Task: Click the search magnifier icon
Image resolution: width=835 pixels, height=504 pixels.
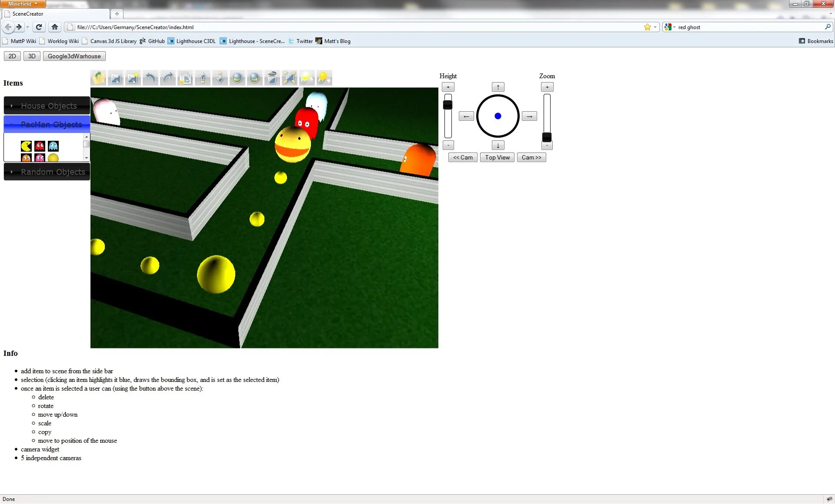Action: 828,27
